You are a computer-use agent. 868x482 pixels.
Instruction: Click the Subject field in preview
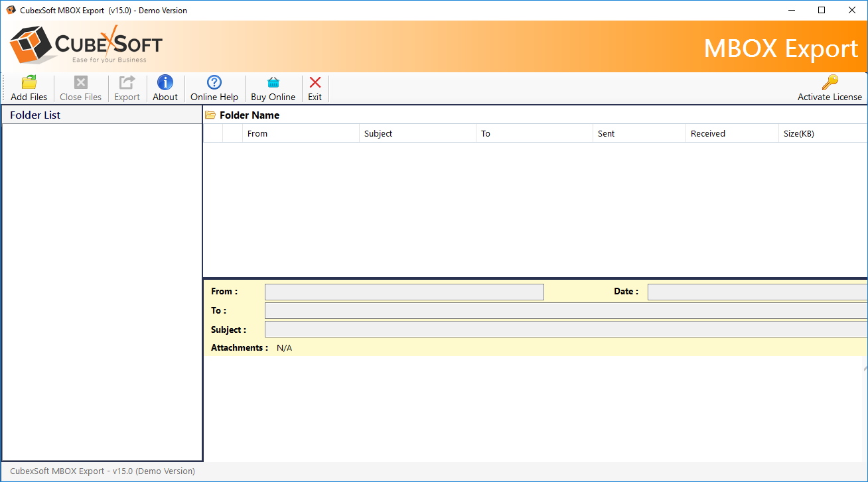[x=566, y=330]
